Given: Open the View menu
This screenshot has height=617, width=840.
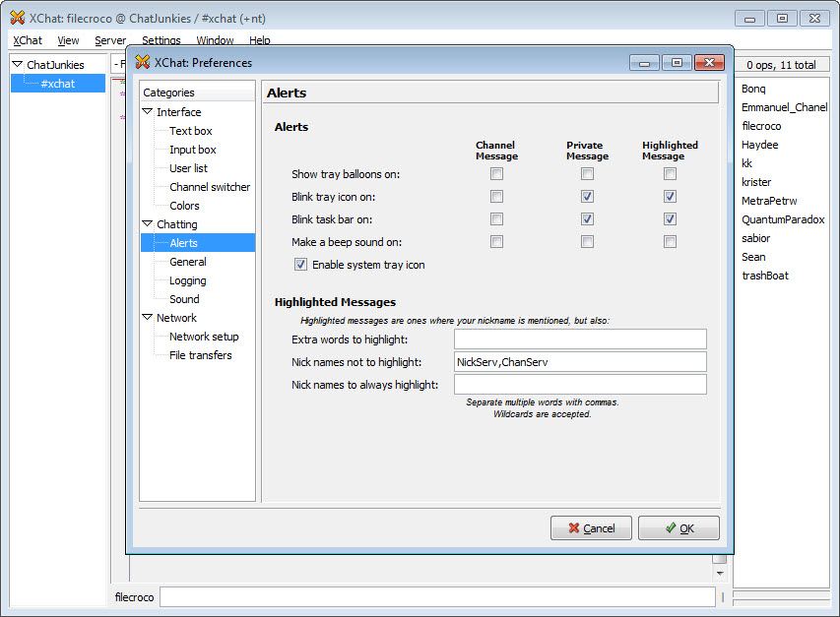Looking at the screenshot, I should (68, 40).
